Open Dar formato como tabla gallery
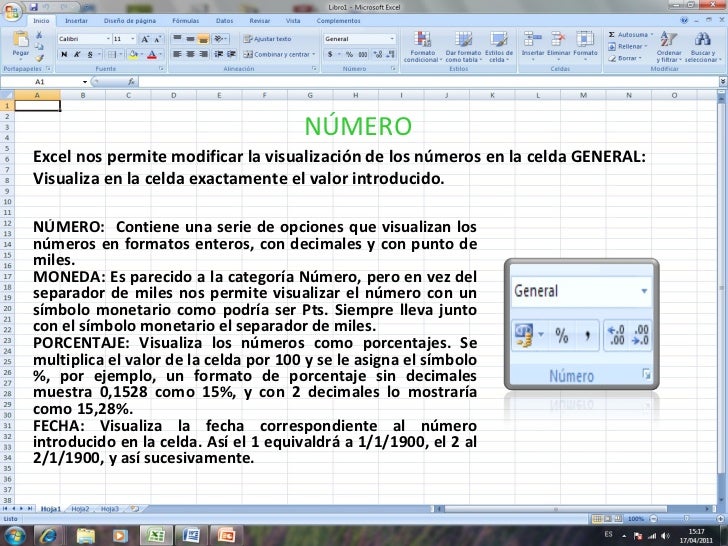Viewport: 728px width, 546px height. (463, 47)
